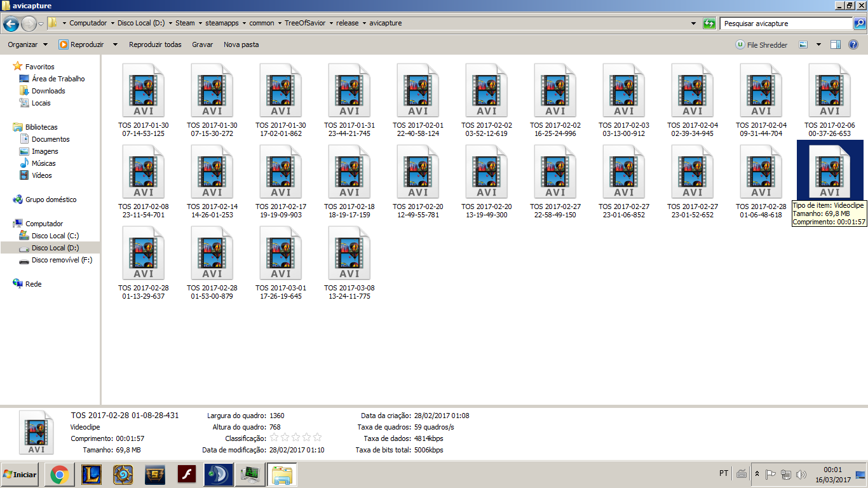Open Google Chrome from the taskbar
This screenshot has height=488, width=868.
(60, 474)
